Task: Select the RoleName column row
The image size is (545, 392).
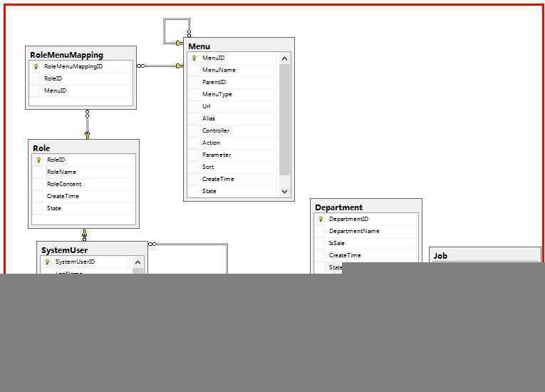Action: tap(83, 172)
